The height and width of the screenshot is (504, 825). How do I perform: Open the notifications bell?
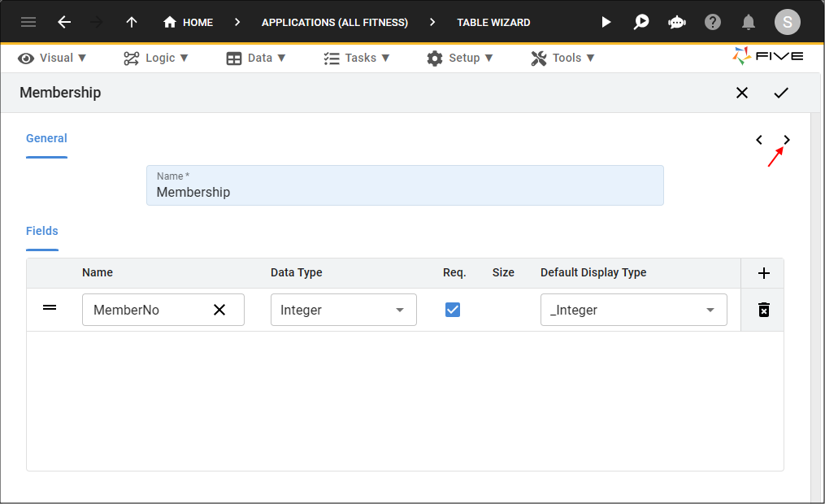pos(748,22)
